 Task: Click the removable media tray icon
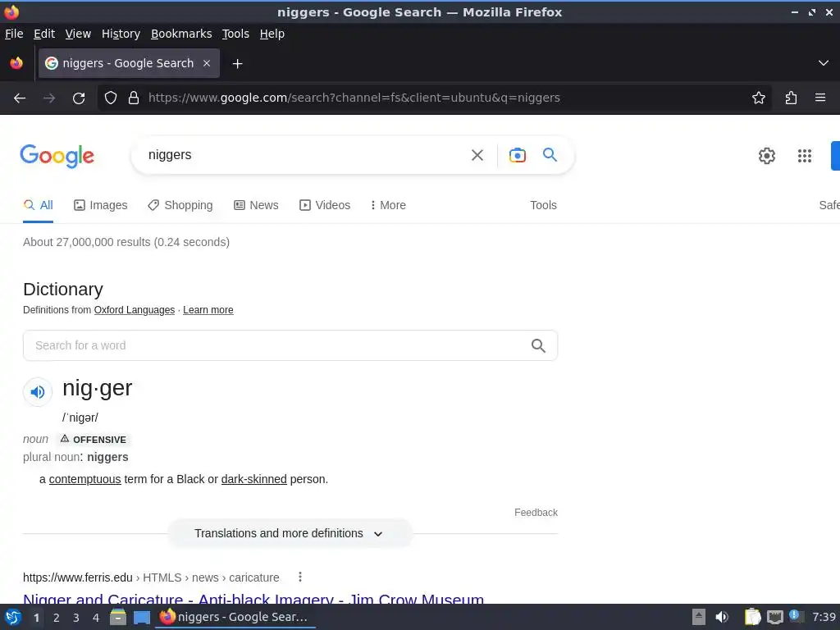[x=699, y=617]
